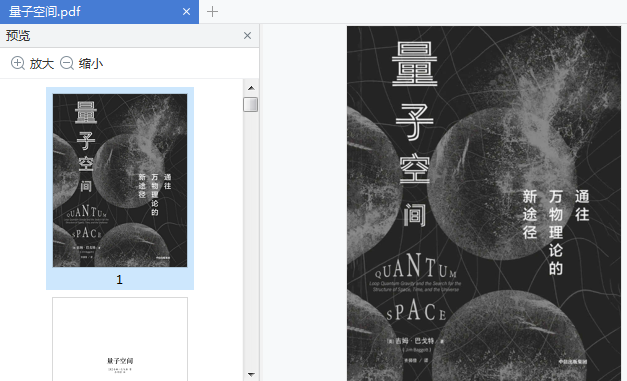Click the 缩小 zoom-out magnifier icon
Viewport: 627px width, 381px height.
[67, 63]
